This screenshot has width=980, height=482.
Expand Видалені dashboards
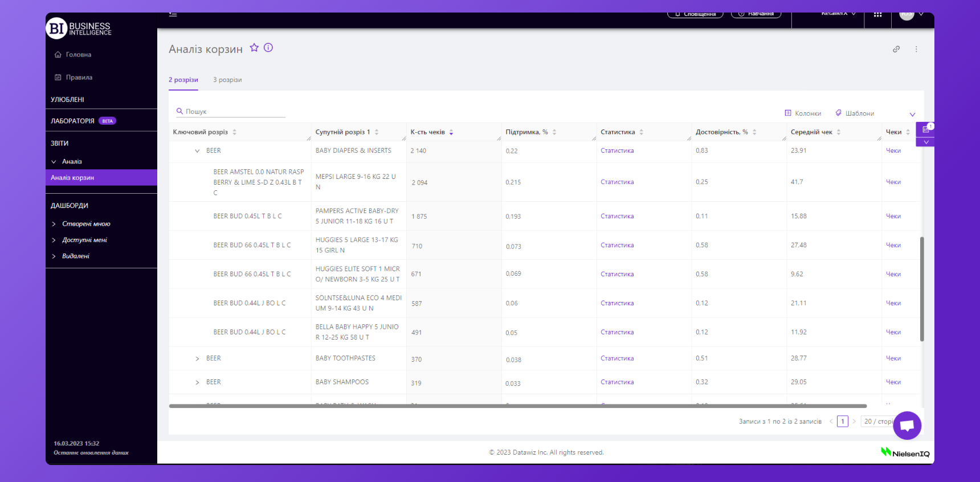tap(54, 256)
